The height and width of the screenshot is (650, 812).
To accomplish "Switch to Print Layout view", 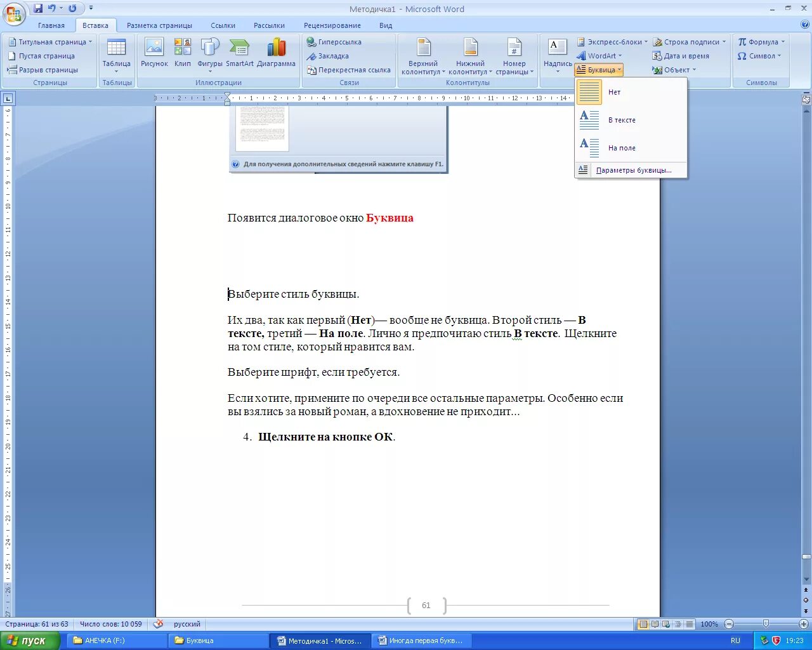I will click(643, 624).
